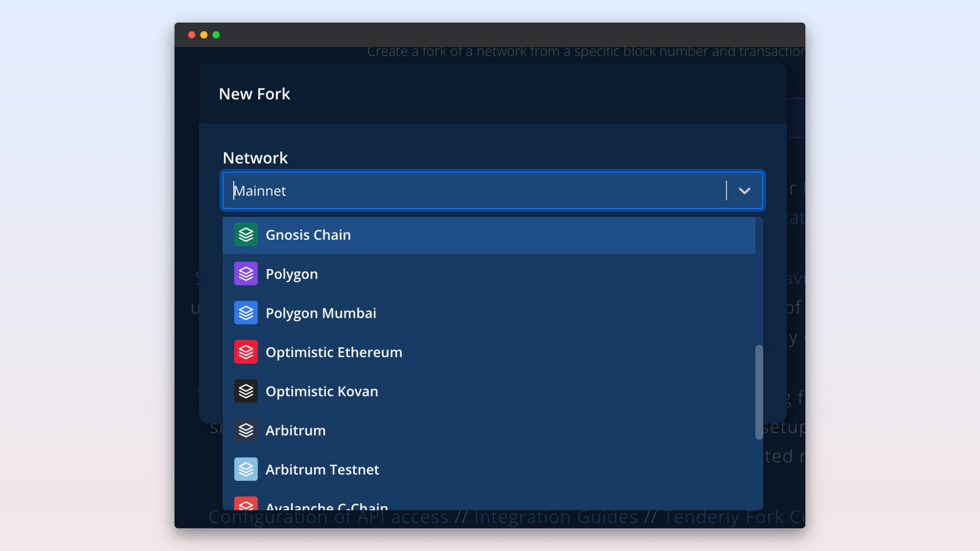Pick Polygon Mumbai network option
Screen dimensions: 980x551
point(321,313)
